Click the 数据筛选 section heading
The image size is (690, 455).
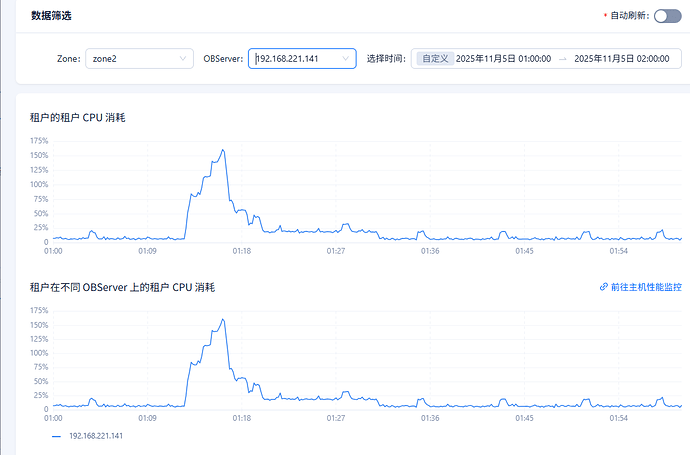pyautogui.click(x=52, y=16)
